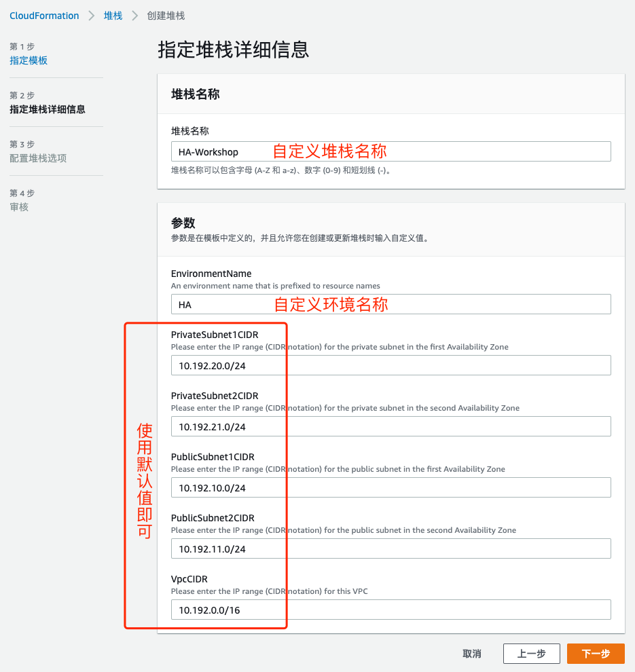Click the PublicSubnet2CIDR input field
This screenshot has width=635, height=672.
[391, 548]
